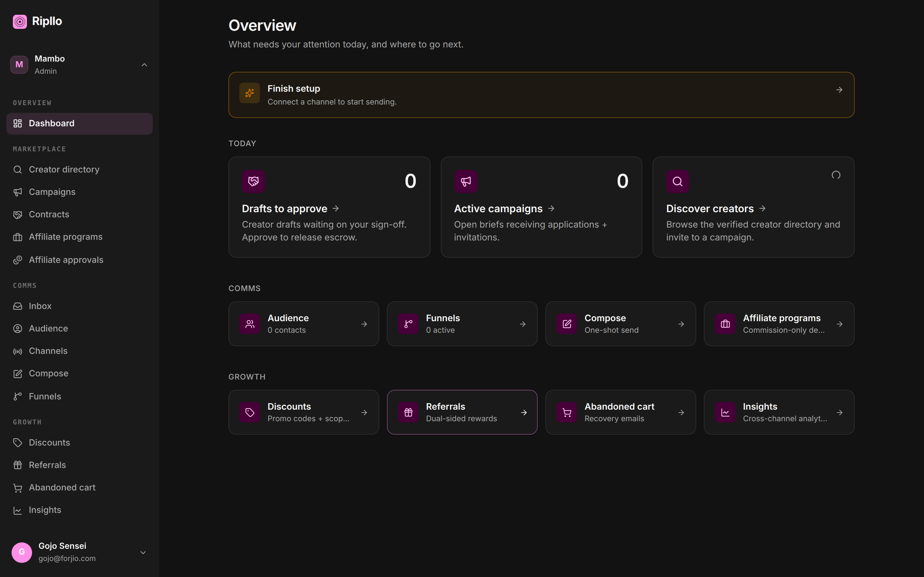The height and width of the screenshot is (577, 924).
Task: Click the tag icon on Discounts card
Action: point(250,413)
